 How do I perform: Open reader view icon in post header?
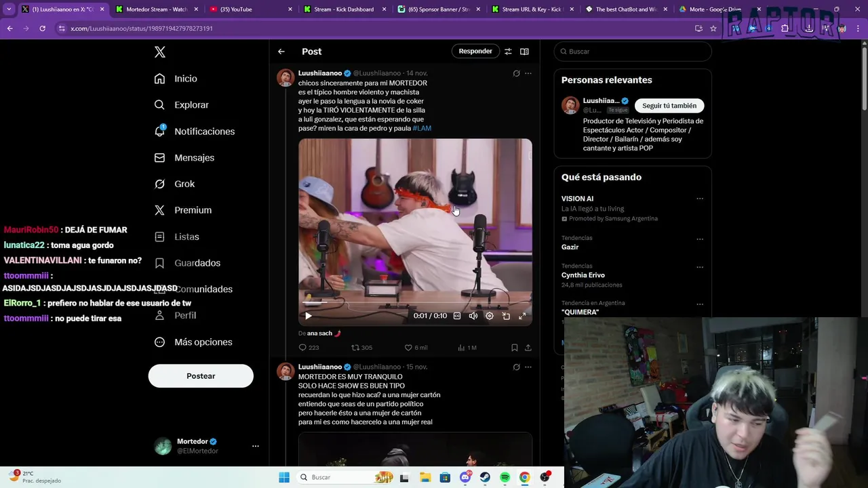pyautogui.click(x=524, y=52)
